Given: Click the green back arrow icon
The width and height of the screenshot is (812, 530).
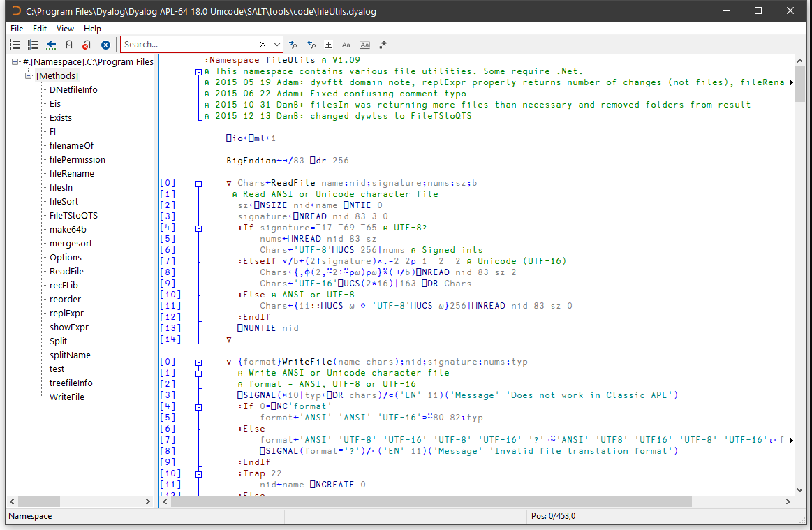Looking at the screenshot, I should click(51, 45).
